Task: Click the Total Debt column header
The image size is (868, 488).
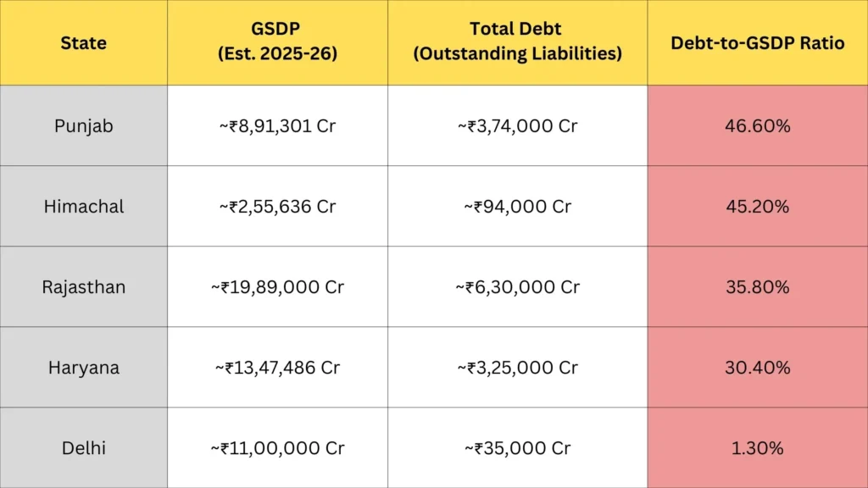Action: (x=517, y=43)
